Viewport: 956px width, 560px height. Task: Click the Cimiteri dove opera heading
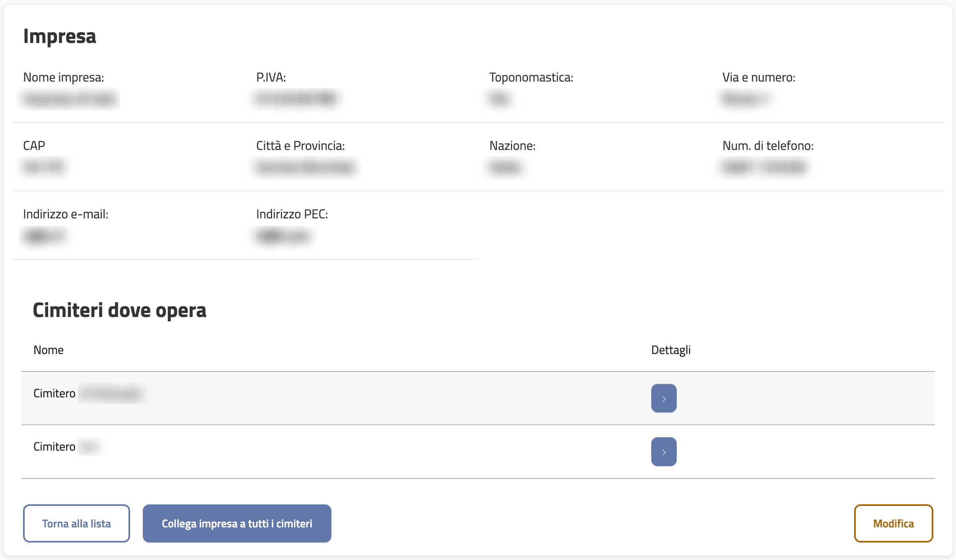pos(119,310)
